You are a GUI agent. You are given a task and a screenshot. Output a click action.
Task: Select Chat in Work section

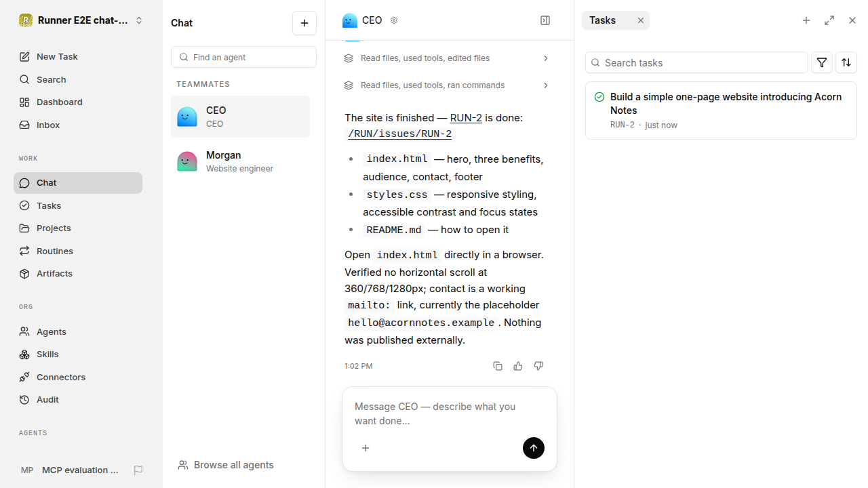point(78,183)
